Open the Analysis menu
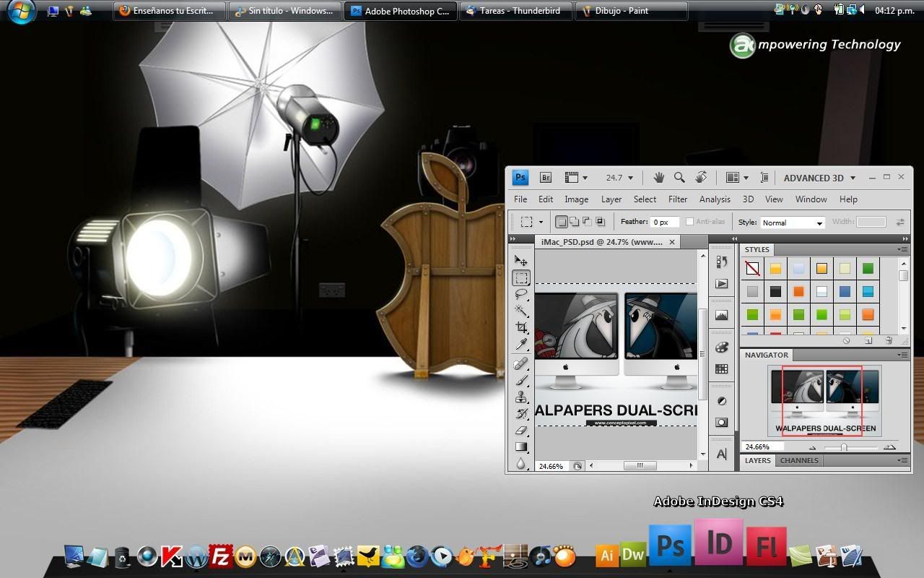Screen dimensions: 924x578 click(x=715, y=199)
